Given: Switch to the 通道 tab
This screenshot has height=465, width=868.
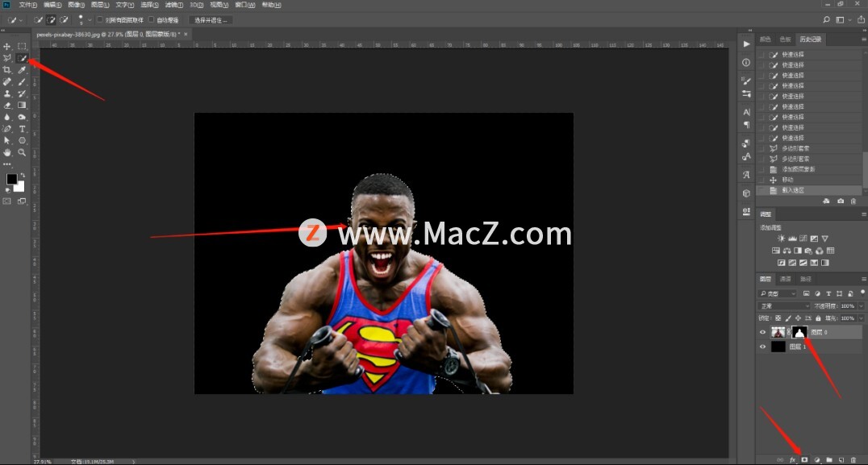Looking at the screenshot, I should click(x=785, y=279).
